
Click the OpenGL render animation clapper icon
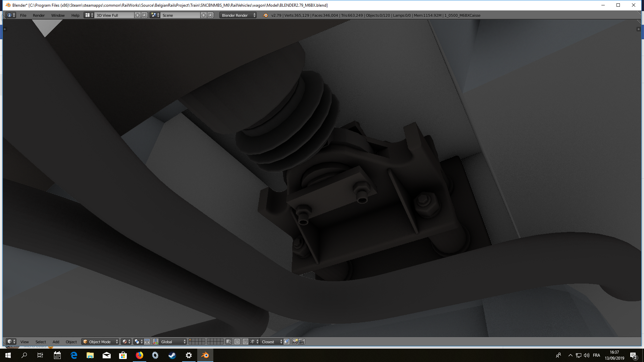point(302,342)
